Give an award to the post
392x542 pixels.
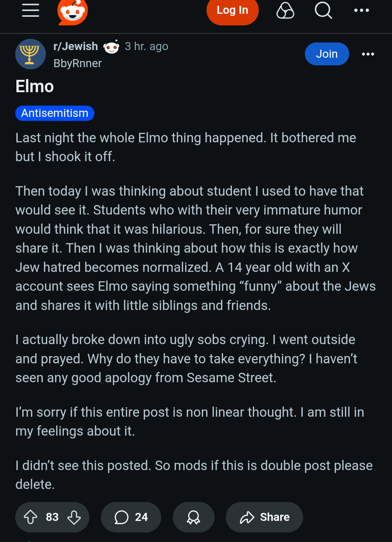coord(193,517)
